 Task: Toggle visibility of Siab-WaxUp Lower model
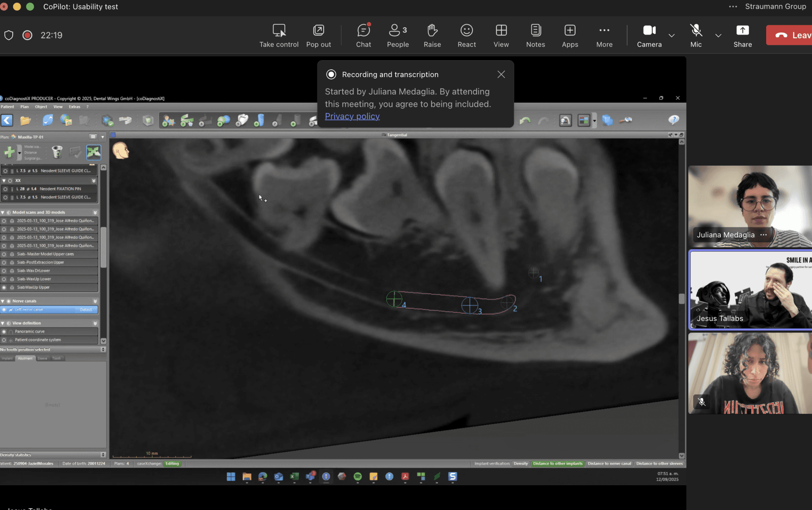point(4,279)
